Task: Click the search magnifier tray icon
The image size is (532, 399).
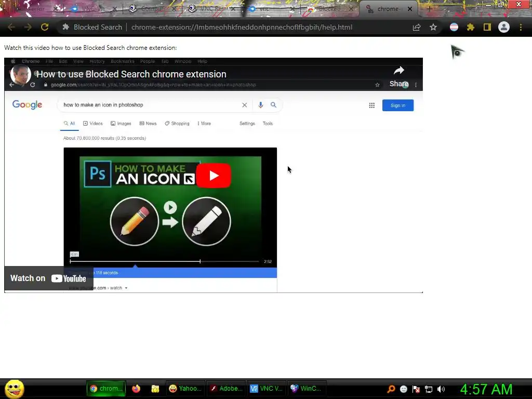Action: [391, 389]
